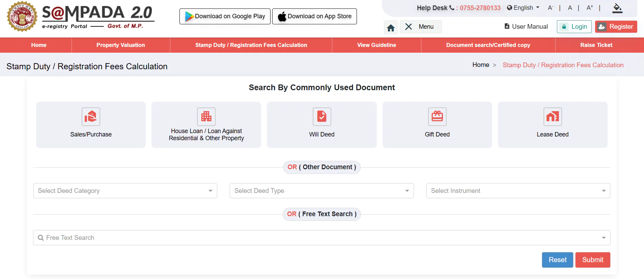Open the Property Valuation menu tab

[x=121, y=45]
